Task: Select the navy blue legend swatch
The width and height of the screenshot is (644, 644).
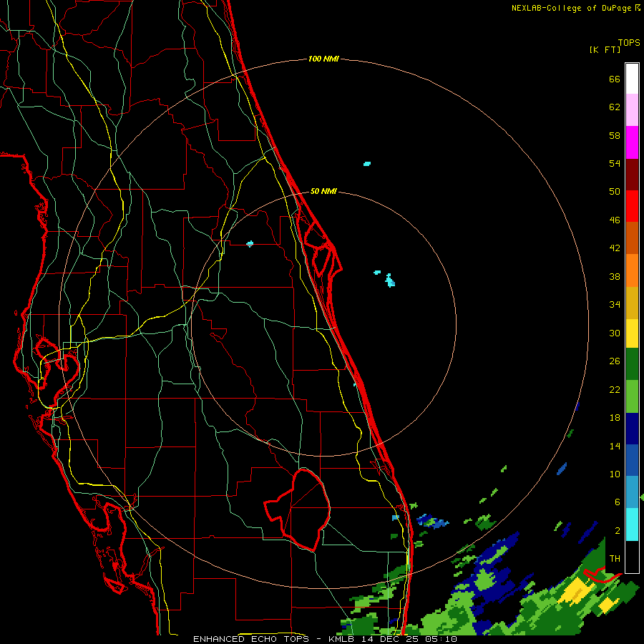Action: tap(632, 429)
